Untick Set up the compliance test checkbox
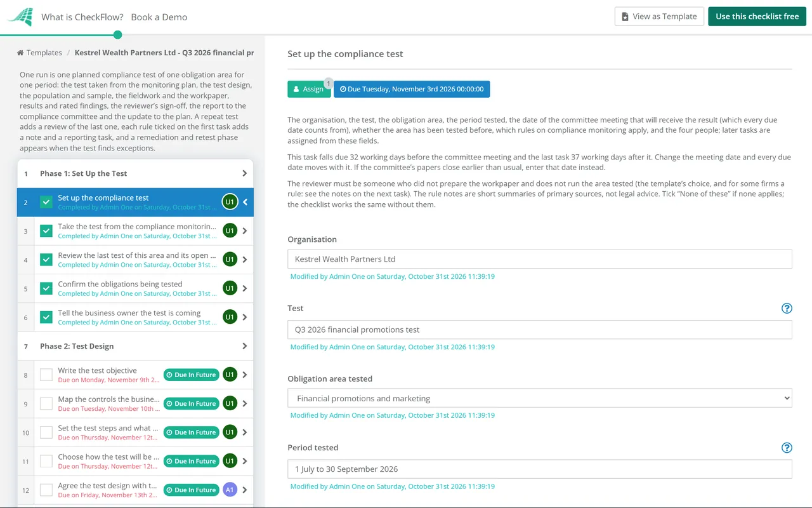 (x=46, y=202)
